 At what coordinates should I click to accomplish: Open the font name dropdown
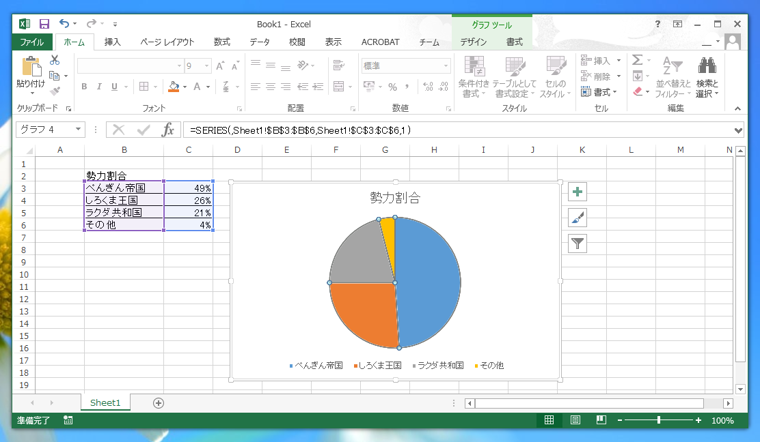[179, 65]
